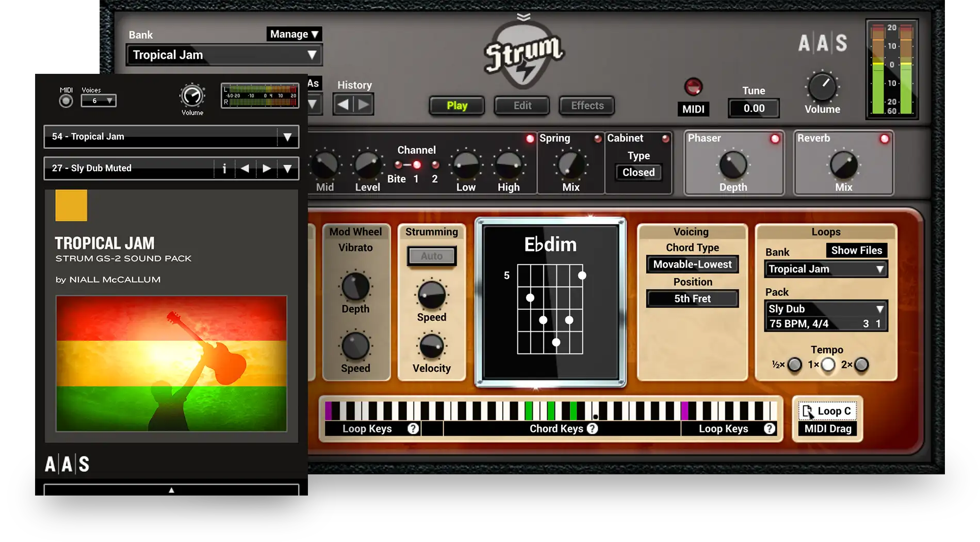Toggle the Spring reverb power LED
This screenshot has width=980, height=542.
click(x=598, y=138)
